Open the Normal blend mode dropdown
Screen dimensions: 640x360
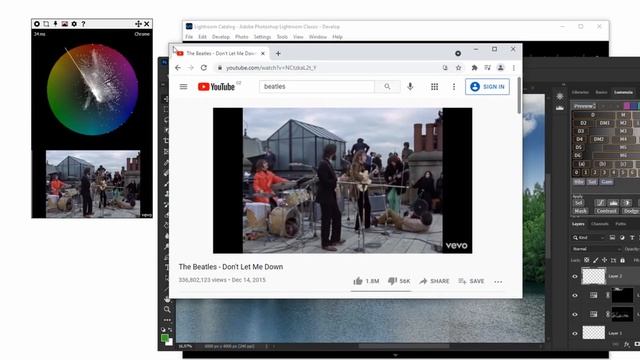pyautogui.click(x=596, y=249)
